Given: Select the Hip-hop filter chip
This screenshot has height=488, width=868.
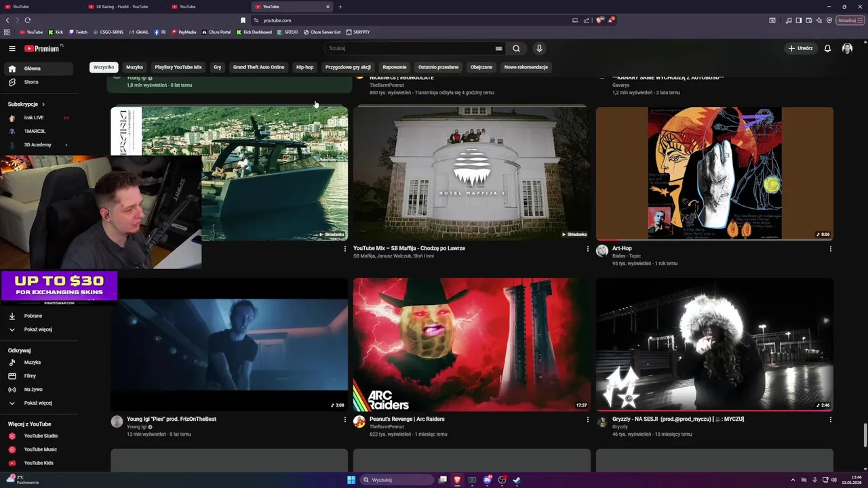Looking at the screenshot, I should click(304, 67).
